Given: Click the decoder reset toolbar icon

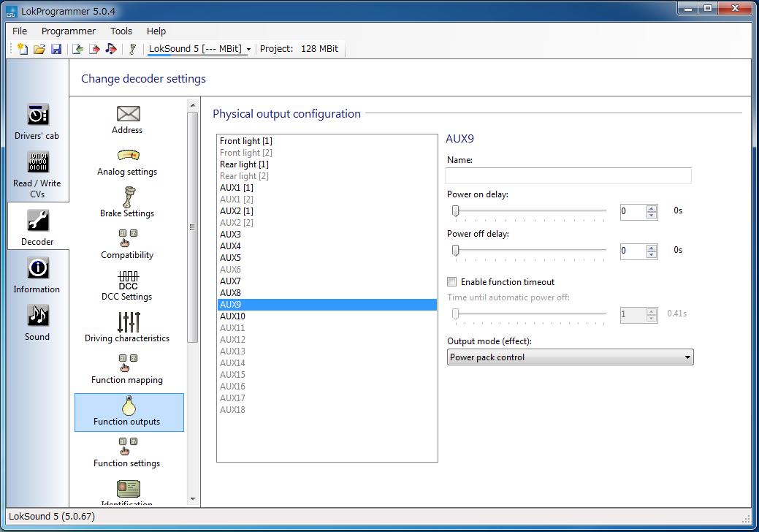Looking at the screenshot, I should pos(133,49).
